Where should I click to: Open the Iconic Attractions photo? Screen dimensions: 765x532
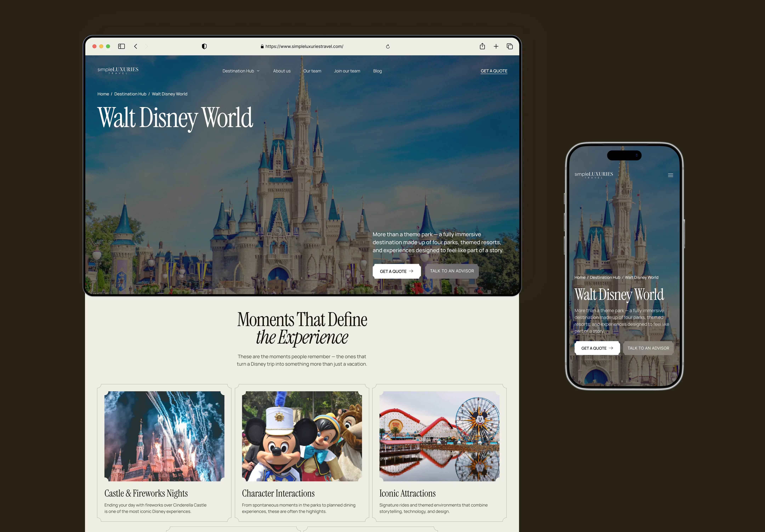(439, 436)
